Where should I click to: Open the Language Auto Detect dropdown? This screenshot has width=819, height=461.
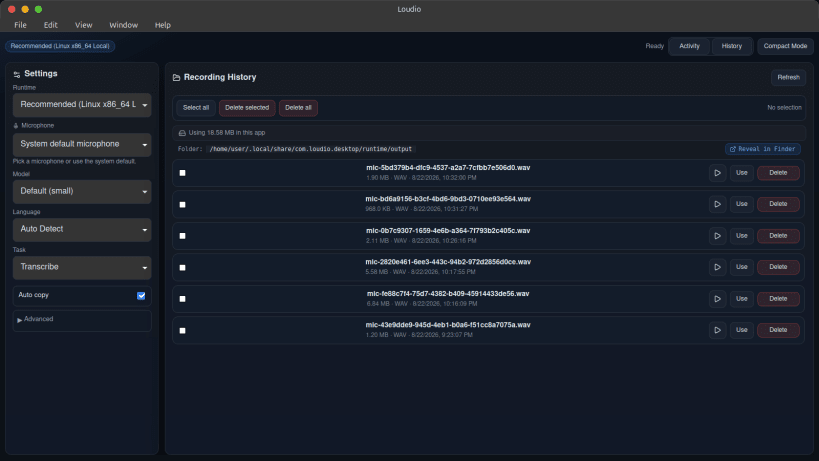click(82, 229)
